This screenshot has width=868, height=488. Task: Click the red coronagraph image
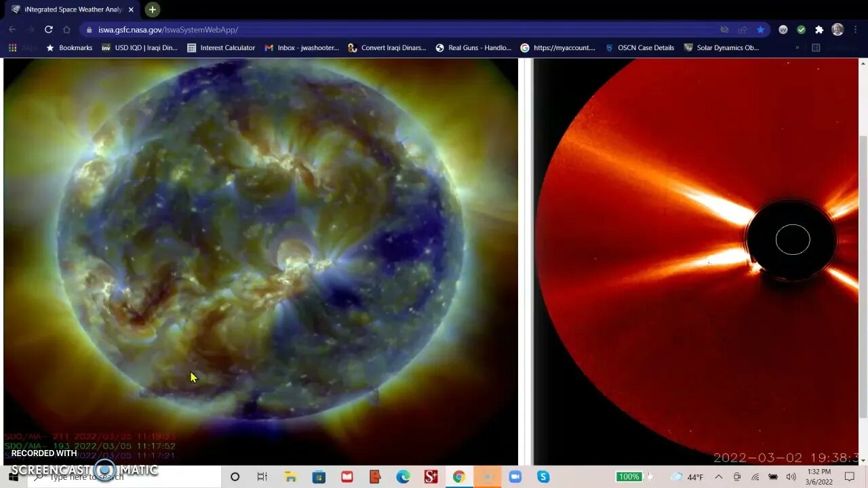[x=696, y=262]
